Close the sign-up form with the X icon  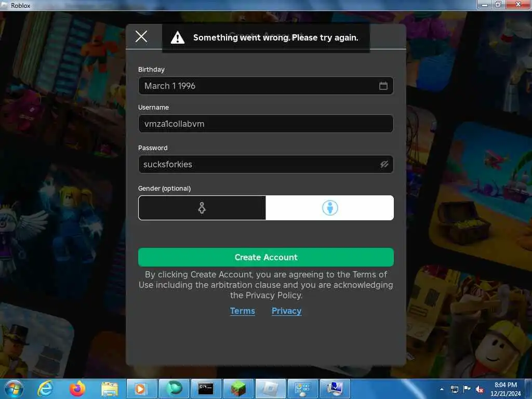click(141, 36)
